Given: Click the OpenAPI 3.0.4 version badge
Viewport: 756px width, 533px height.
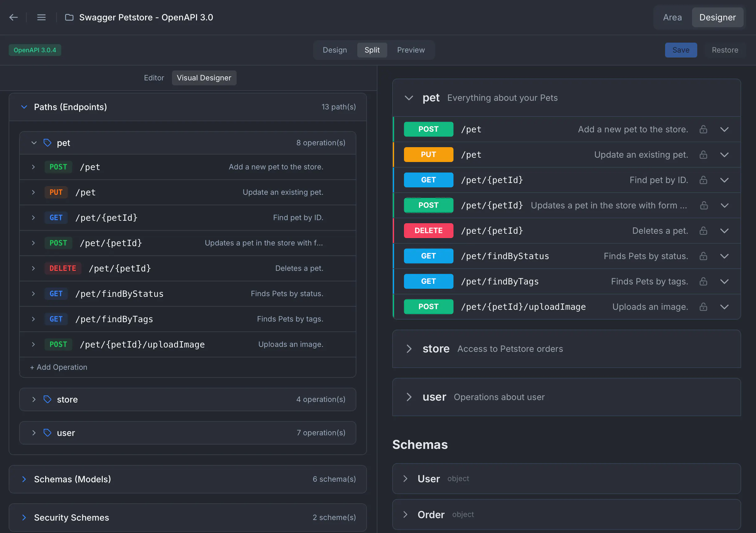Looking at the screenshot, I should pos(35,50).
